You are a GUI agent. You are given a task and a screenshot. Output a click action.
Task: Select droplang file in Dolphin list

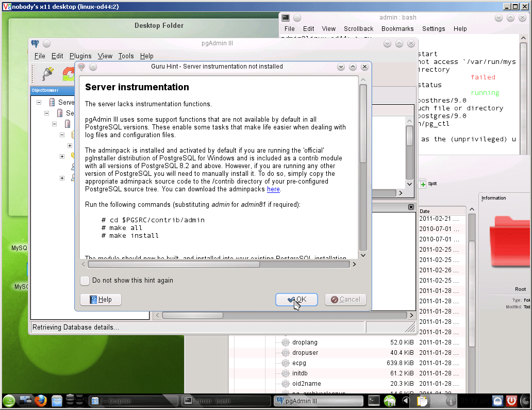(305, 342)
